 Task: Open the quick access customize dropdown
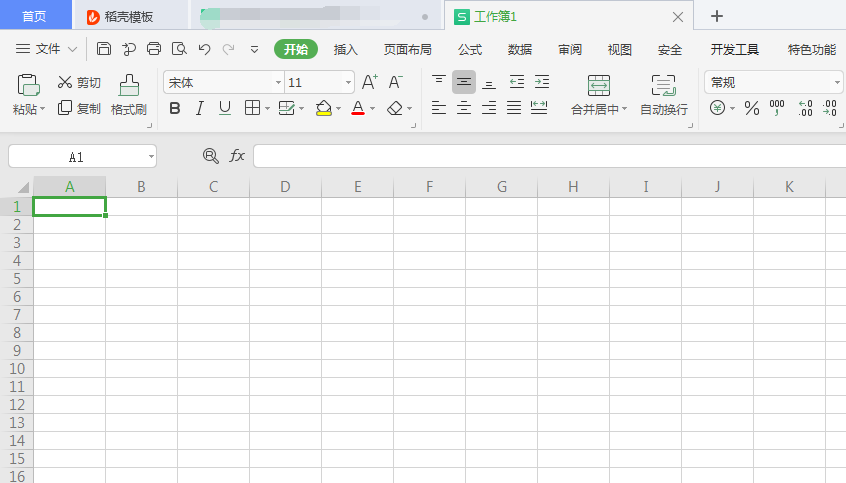click(254, 50)
